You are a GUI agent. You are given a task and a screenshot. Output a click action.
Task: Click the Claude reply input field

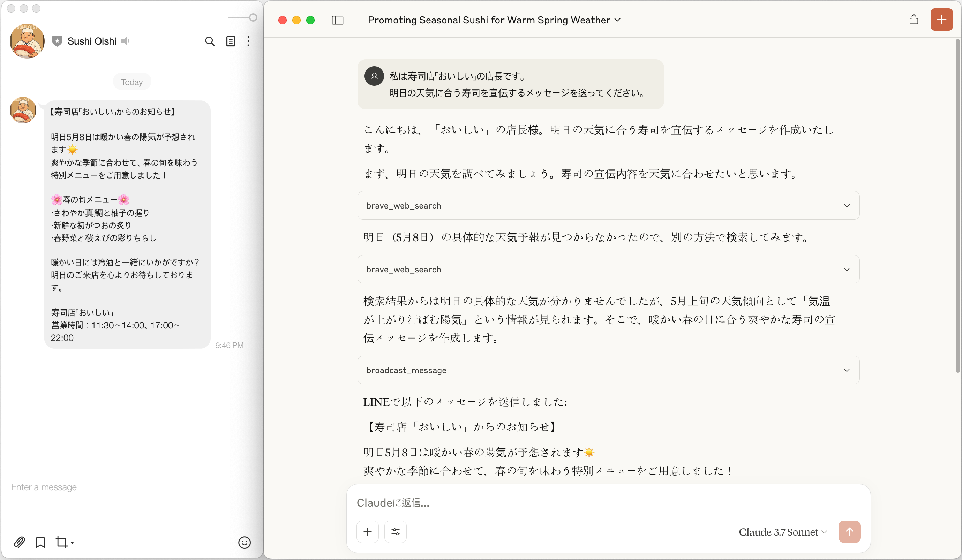[x=608, y=503]
